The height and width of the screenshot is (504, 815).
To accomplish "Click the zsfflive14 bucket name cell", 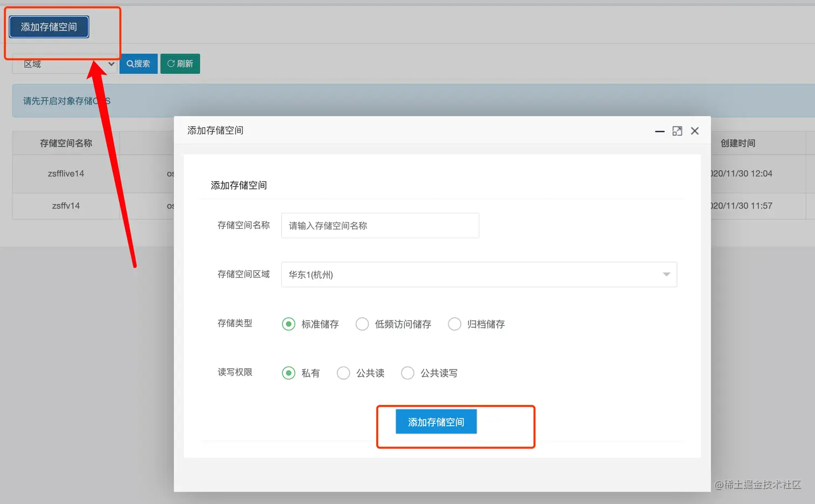I will click(66, 174).
